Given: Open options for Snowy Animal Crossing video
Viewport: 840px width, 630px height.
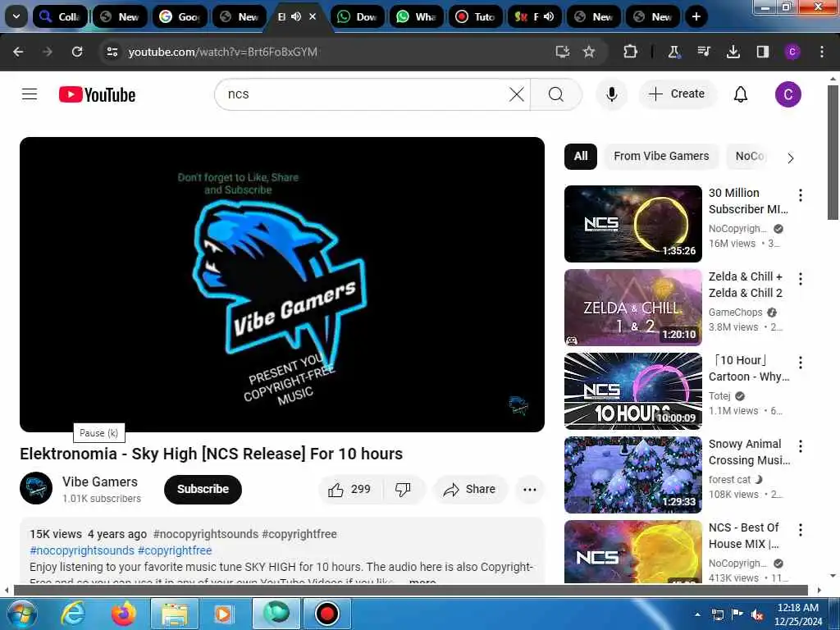Looking at the screenshot, I should [801, 445].
